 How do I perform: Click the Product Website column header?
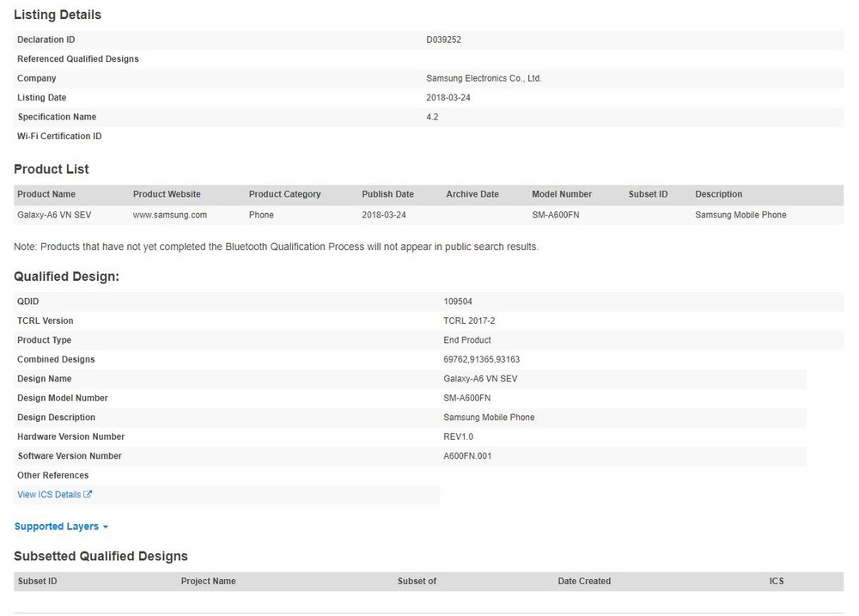[167, 194]
